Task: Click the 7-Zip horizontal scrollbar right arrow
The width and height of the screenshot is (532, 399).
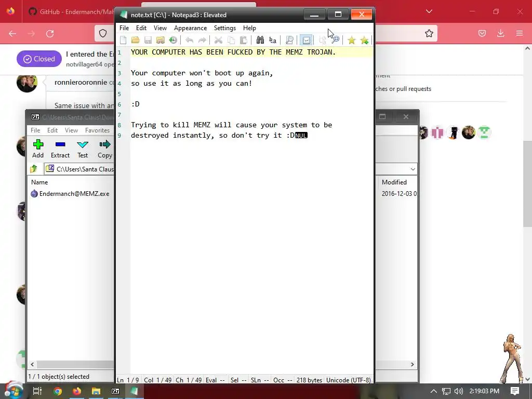Action: 412,364
